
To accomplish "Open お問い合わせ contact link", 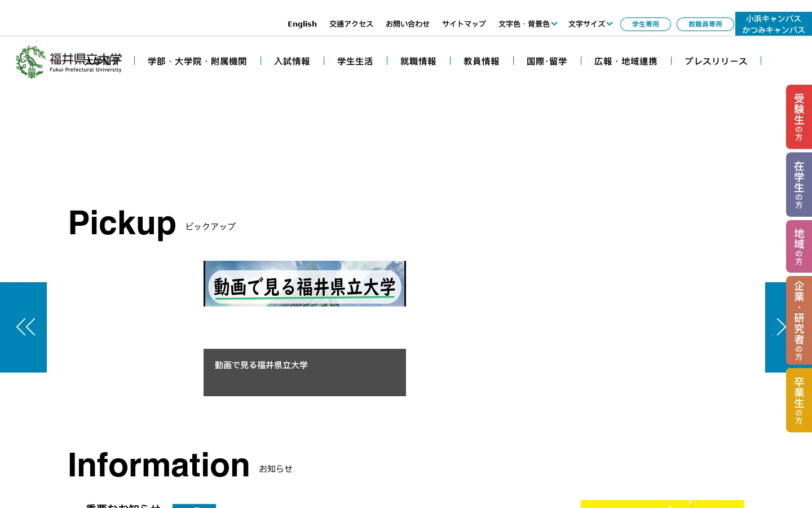I will pyautogui.click(x=408, y=24).
